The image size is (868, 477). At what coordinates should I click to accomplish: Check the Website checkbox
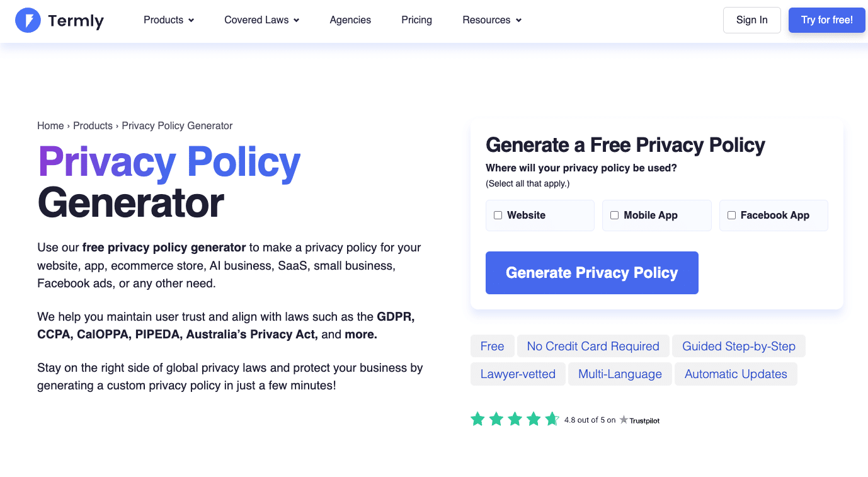coord(498,216)
